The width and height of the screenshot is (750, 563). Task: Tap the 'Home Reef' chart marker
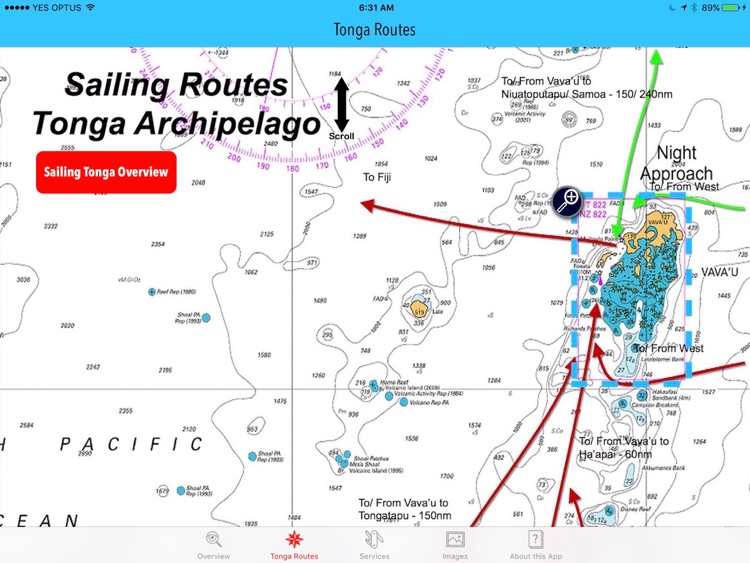[374, 384]
